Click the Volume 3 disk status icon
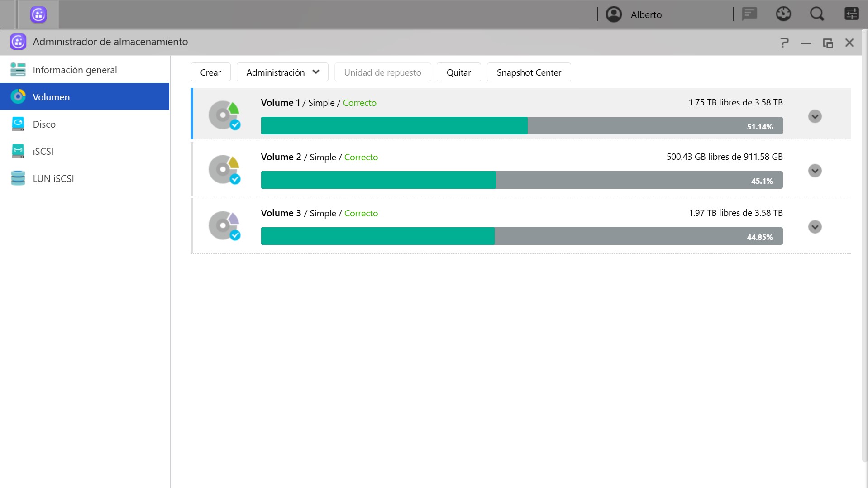868x488 pixels. click(x=224, y=226)
